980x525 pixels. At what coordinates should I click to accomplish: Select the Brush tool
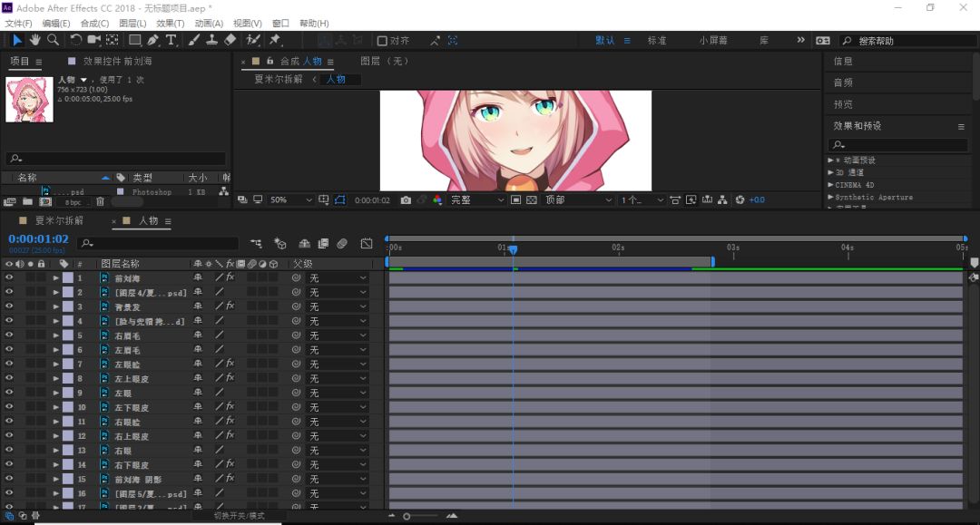194,40
